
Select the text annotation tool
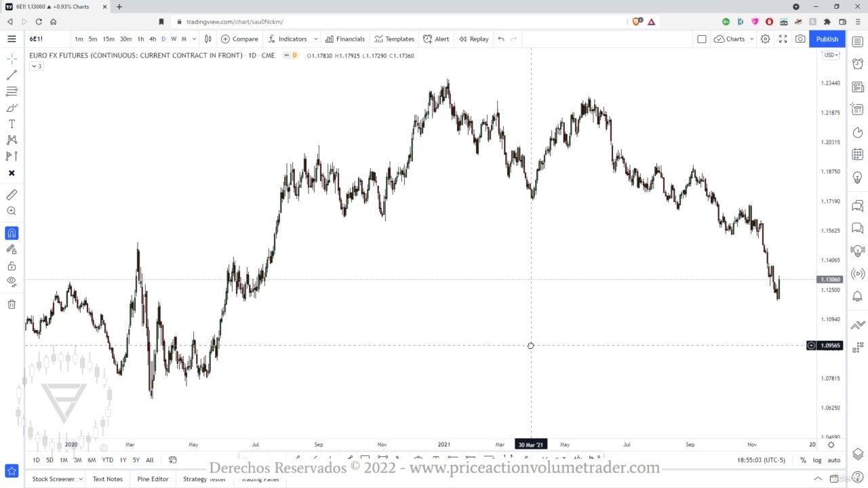coord(12,124)
